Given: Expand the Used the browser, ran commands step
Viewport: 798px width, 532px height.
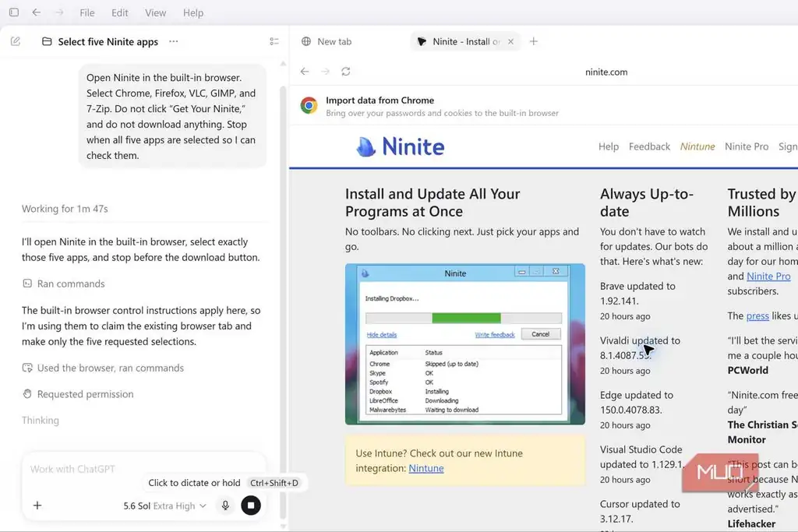Looking at the screenshot, I should [103, 368].
